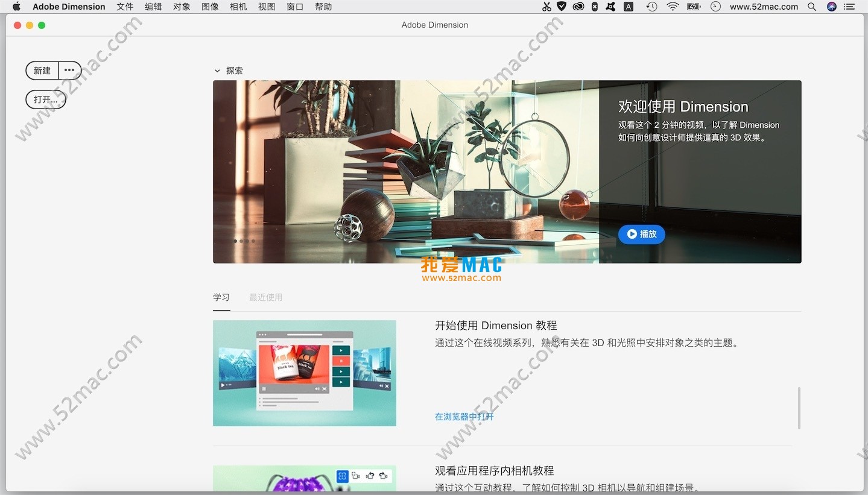
Task: Click the three-dot more options button beside 新建
Action: 69,71
